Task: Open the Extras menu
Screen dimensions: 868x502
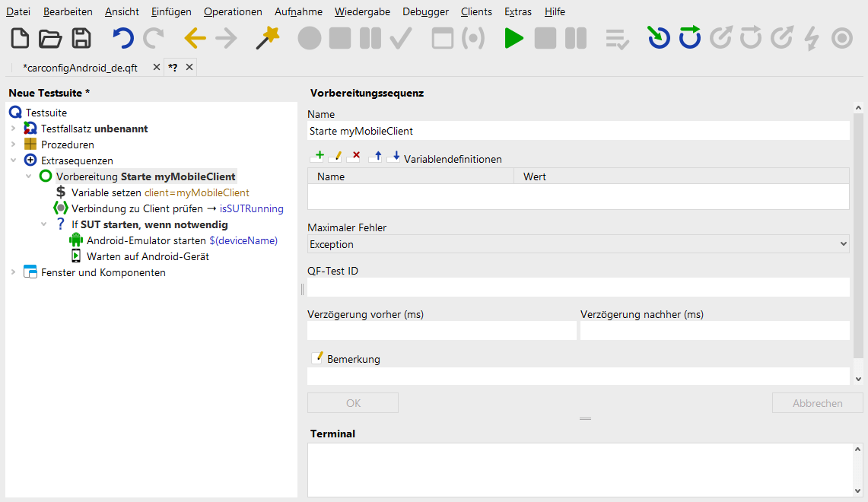Action: point(517,11)
